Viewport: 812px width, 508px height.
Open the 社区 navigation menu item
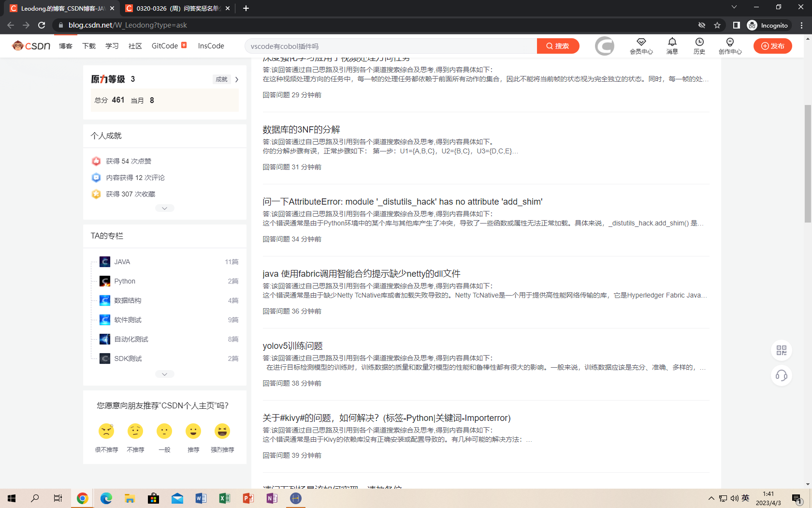coord(135,46)
